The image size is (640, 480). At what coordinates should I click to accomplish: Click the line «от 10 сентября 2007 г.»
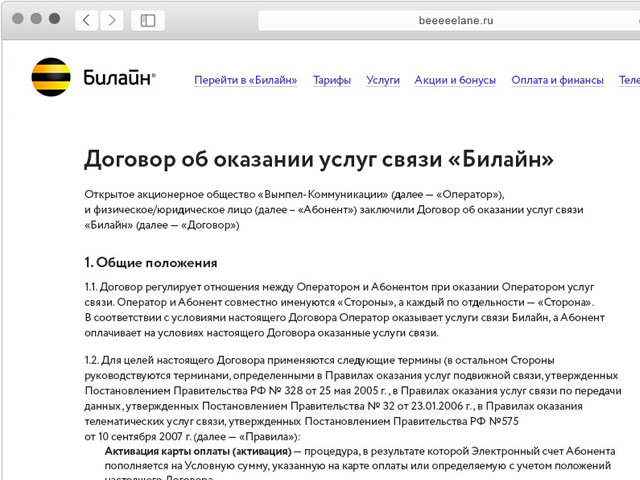138,436
